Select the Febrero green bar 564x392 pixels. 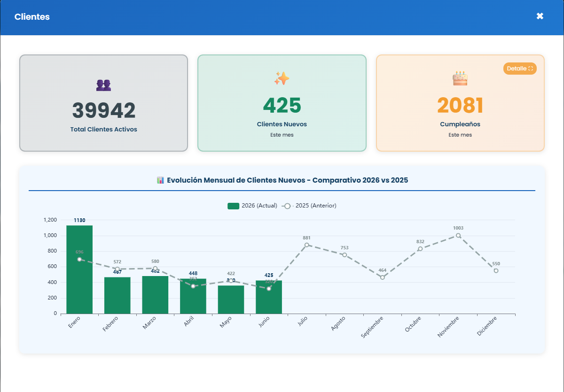click(x=117, y=295)
